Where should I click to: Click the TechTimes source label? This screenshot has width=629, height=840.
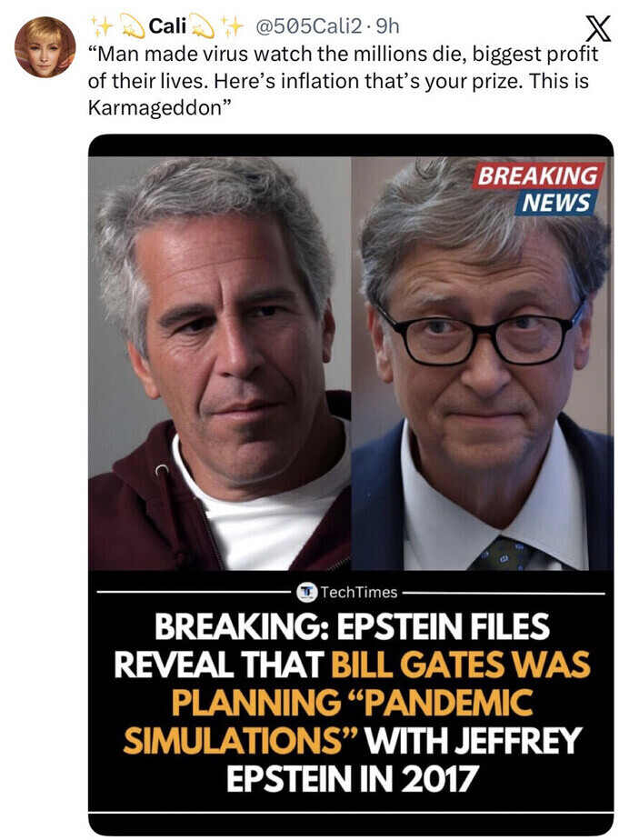click(358, 592)
